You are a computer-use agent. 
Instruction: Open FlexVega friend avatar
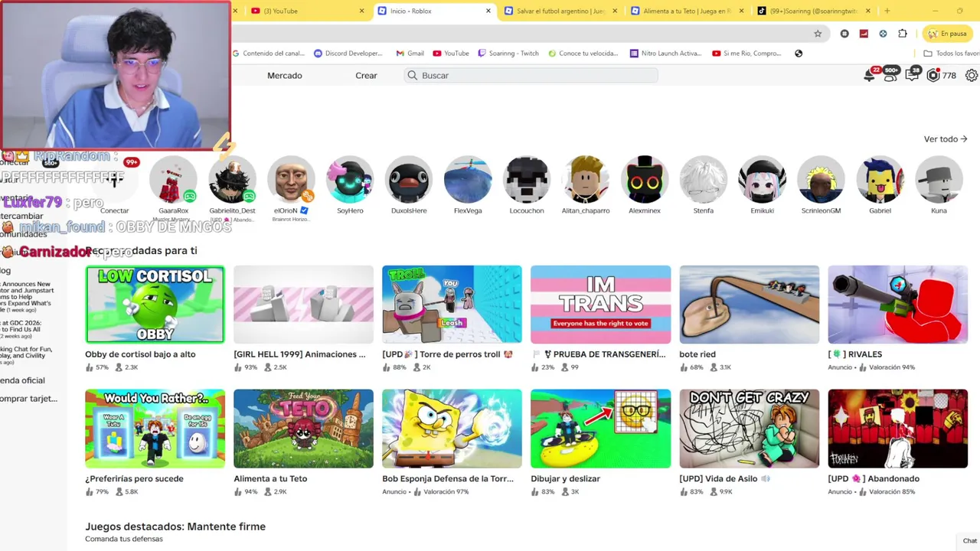click(468, 181)
